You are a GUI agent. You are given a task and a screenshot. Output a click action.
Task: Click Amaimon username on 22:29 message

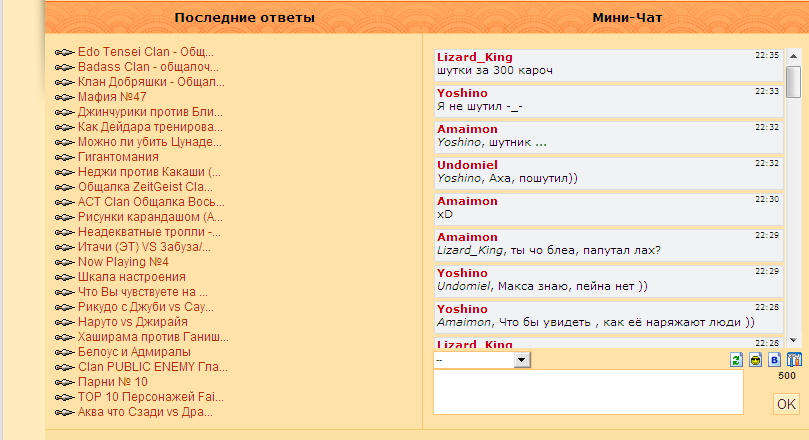pyautogui.click(x=467, y=237)
